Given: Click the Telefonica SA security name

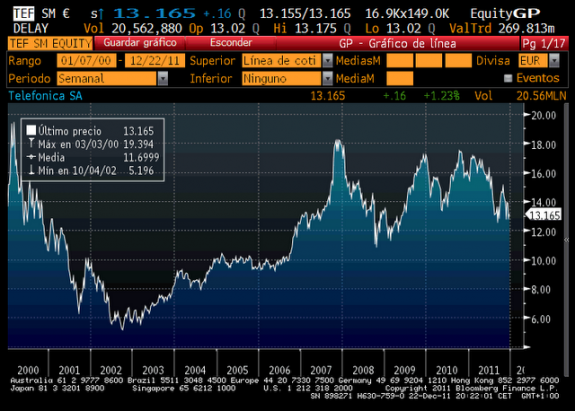Looking at the screenshot, I should pyautogui.click(x=45, y=96).
